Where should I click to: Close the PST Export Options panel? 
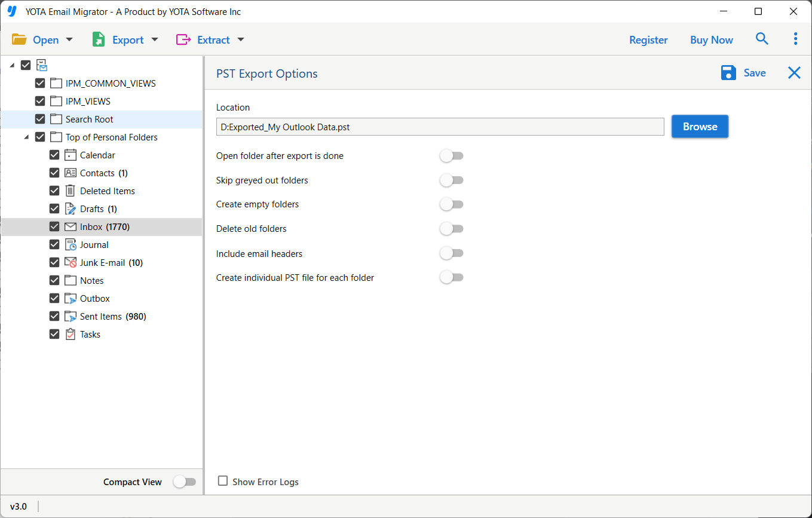point(794,73)
